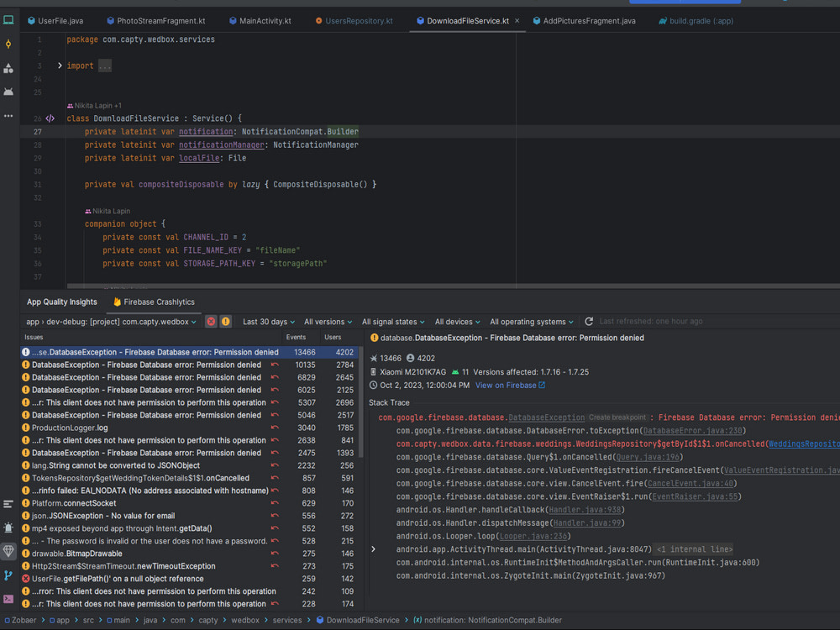This screenshot has width=840, height=630.
Task: Select the JSONException No value for email issue
Action: click(x=103, y=516)
